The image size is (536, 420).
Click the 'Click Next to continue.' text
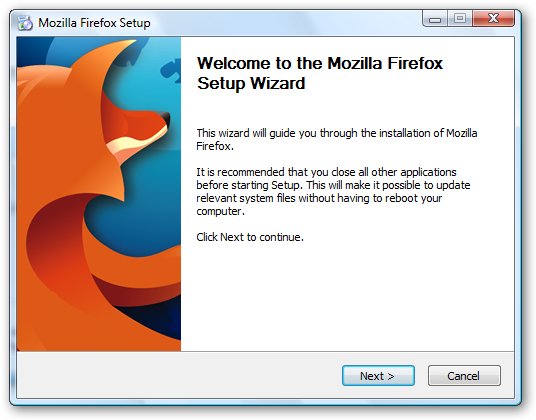[250, 237]
